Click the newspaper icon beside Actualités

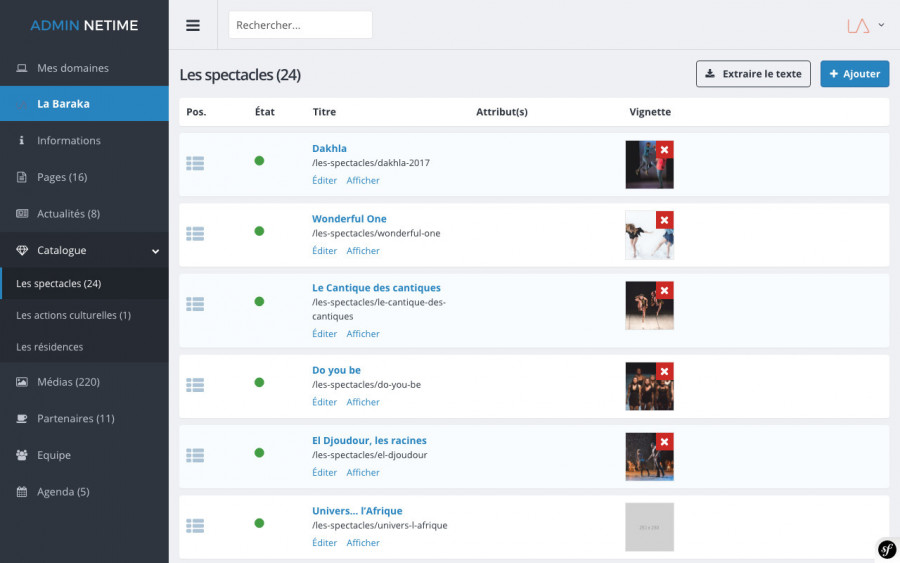[22, 213]
